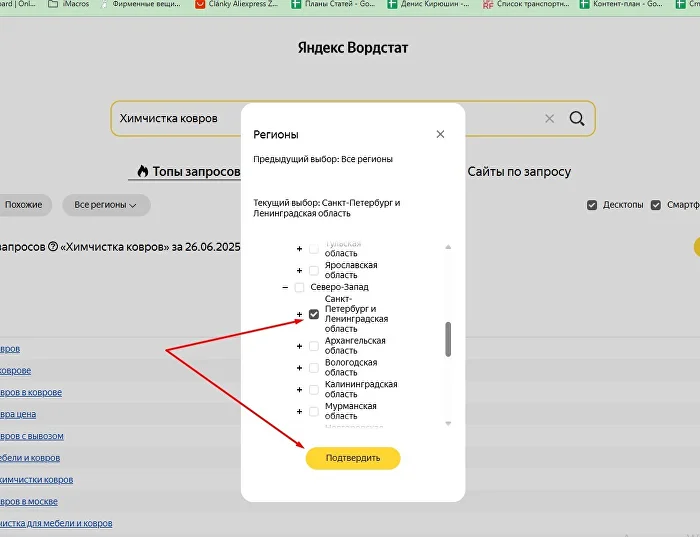Check the Калининградская область checkbox
Screen dimensions: 700x537
coord(314,390)
